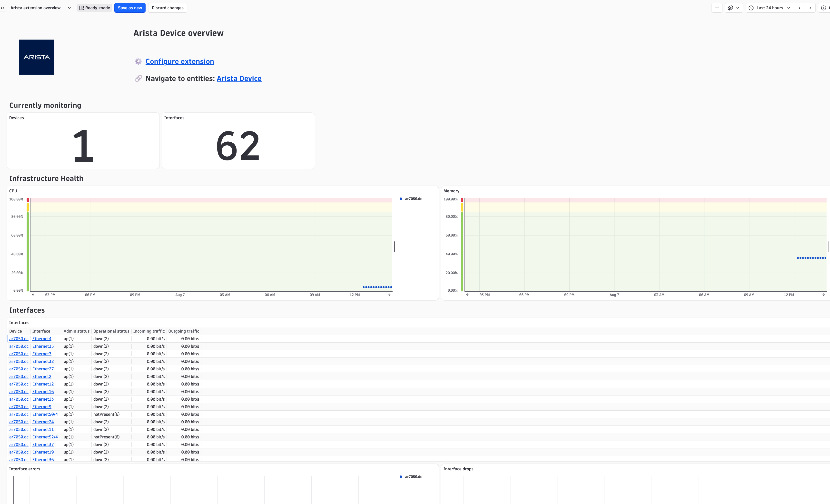The height and width of the screenshot is (504, 830).
Task: Open the Ethernet7 interface link
Action: click(x=42, y=354)
